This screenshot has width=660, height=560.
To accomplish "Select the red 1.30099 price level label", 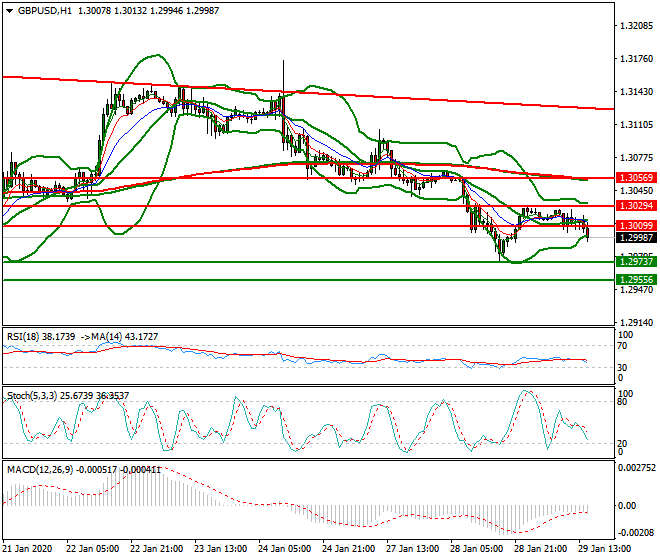I will pos(636,226).
